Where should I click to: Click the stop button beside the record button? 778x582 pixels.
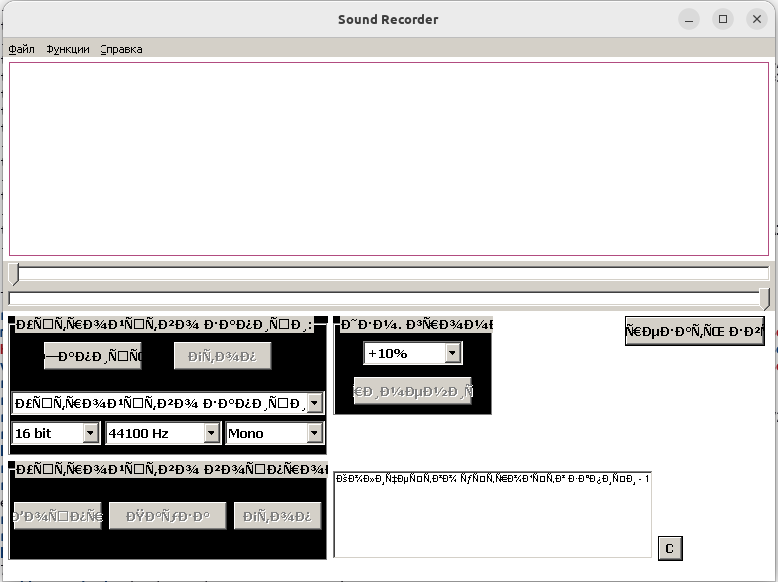[x=222, y=356]
